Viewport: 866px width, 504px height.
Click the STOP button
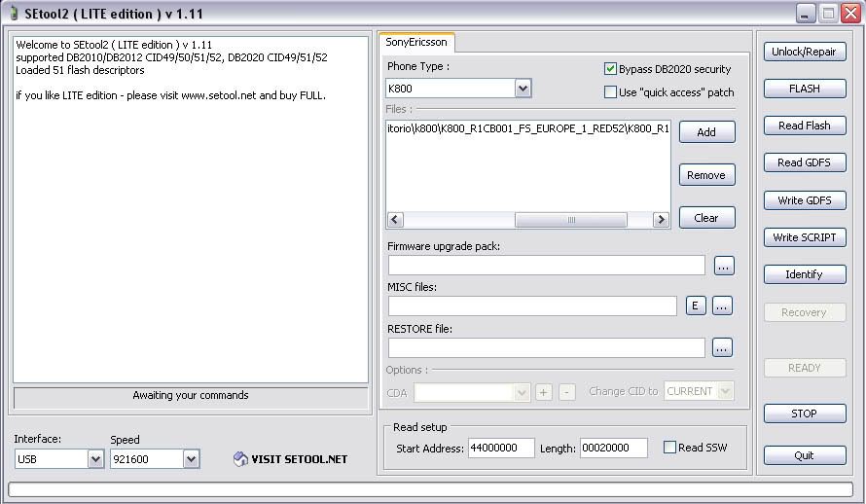pos(805,413)
